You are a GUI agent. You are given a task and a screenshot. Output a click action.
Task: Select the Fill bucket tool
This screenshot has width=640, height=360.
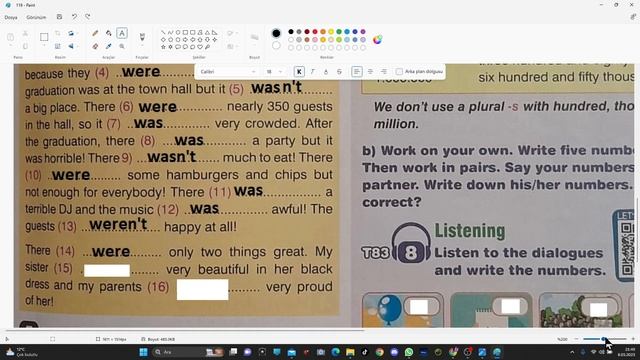click(x=109, y=33)
